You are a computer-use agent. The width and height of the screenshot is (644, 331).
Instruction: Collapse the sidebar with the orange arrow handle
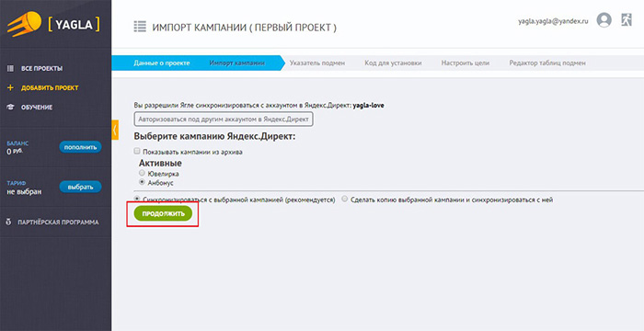click(x=115, y=130)
